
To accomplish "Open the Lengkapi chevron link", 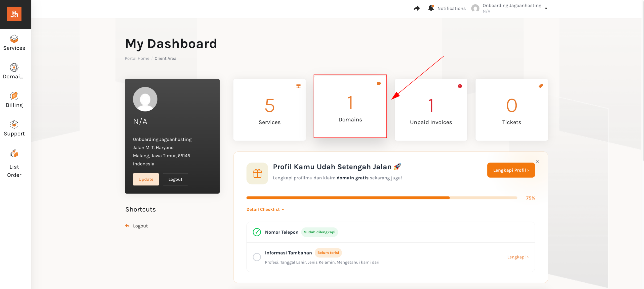I will (x=518, y=257).
